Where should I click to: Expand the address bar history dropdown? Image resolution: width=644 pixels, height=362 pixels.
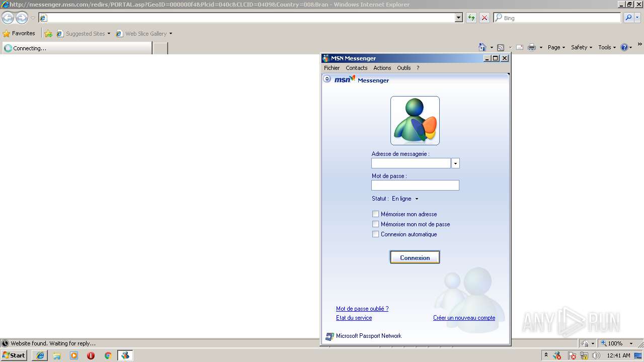pos(459,18)
